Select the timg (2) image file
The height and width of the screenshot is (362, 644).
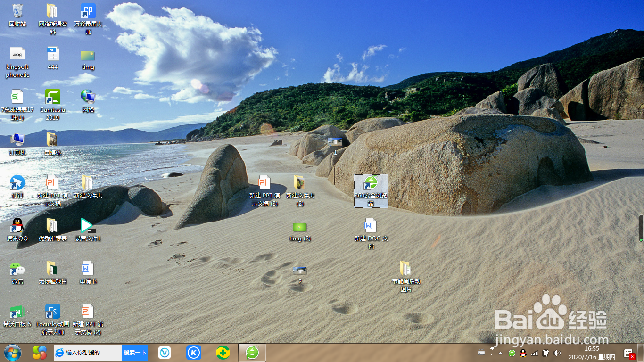pyautogui.click(x=300, y=231)
